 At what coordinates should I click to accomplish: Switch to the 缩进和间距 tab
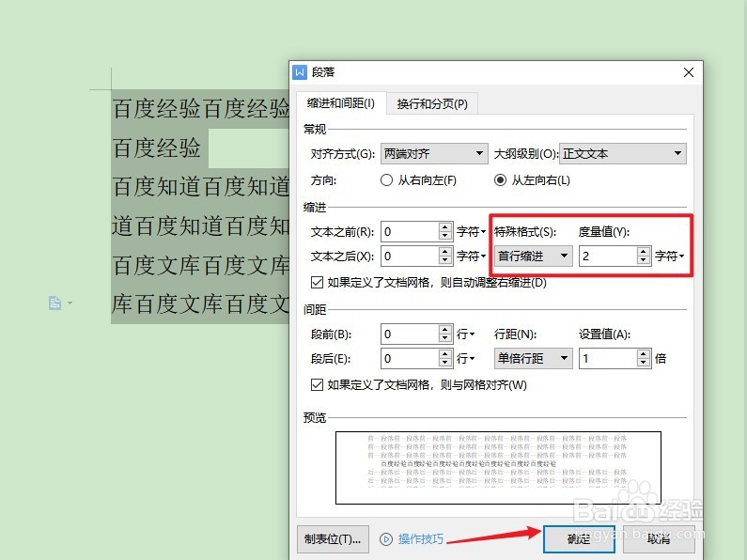point(341,102)
